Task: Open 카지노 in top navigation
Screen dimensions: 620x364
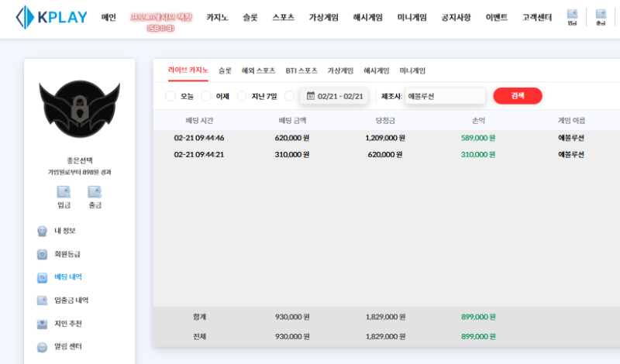Action: click(x=217, y=17)
